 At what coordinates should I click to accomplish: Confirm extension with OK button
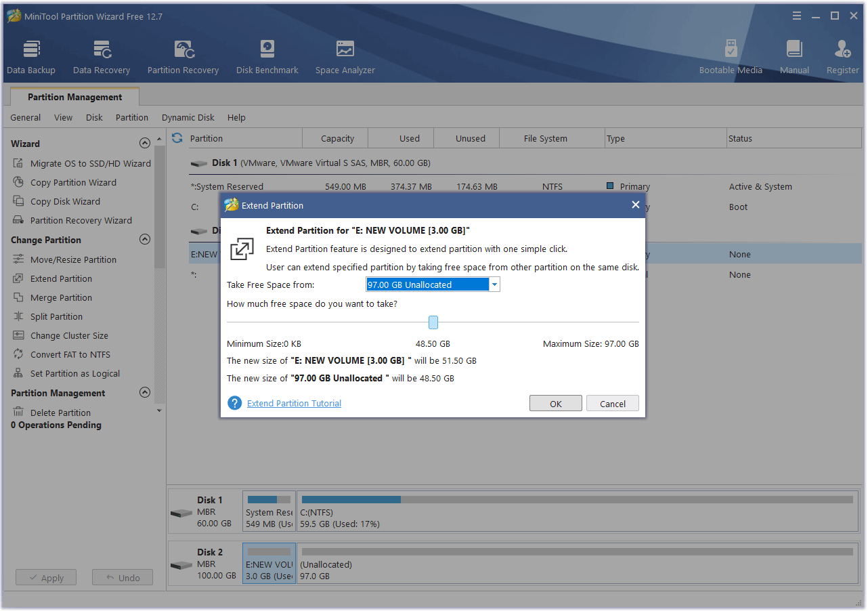(556, 403)
